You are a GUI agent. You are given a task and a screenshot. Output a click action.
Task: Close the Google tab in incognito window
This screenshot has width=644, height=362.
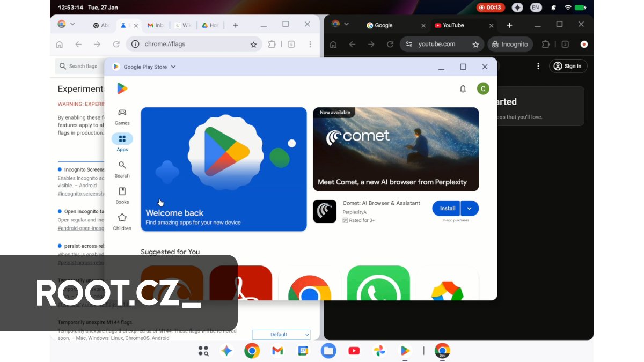click(423, 25)
